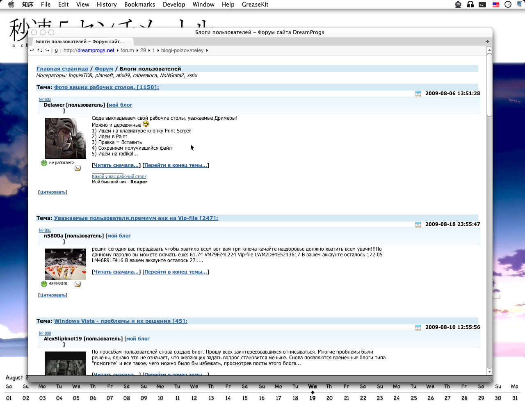Open the View menu
The height and width of the screenshot is (420, 525).
pos(82,5)
